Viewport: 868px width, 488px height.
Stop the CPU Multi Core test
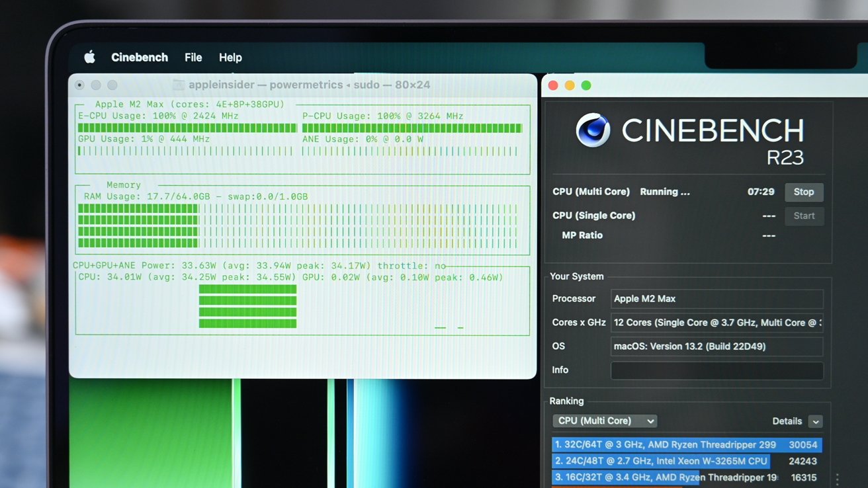click(x=804, y=192)
